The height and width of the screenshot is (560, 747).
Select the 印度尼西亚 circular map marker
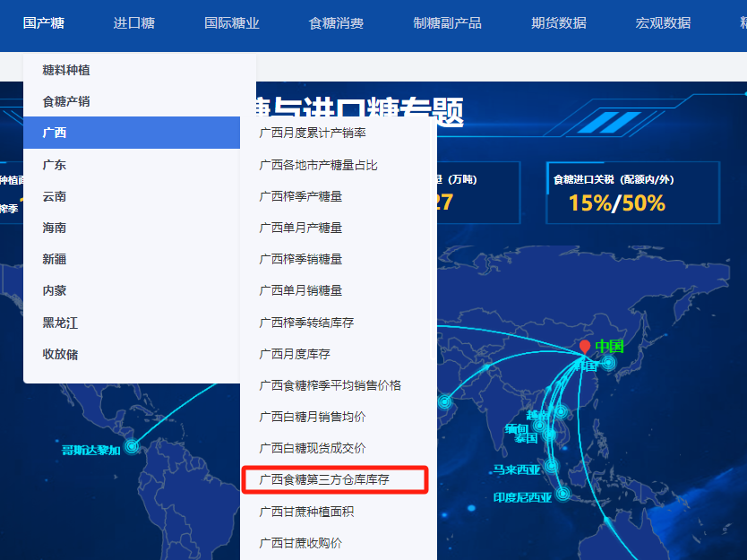(562, 494)
